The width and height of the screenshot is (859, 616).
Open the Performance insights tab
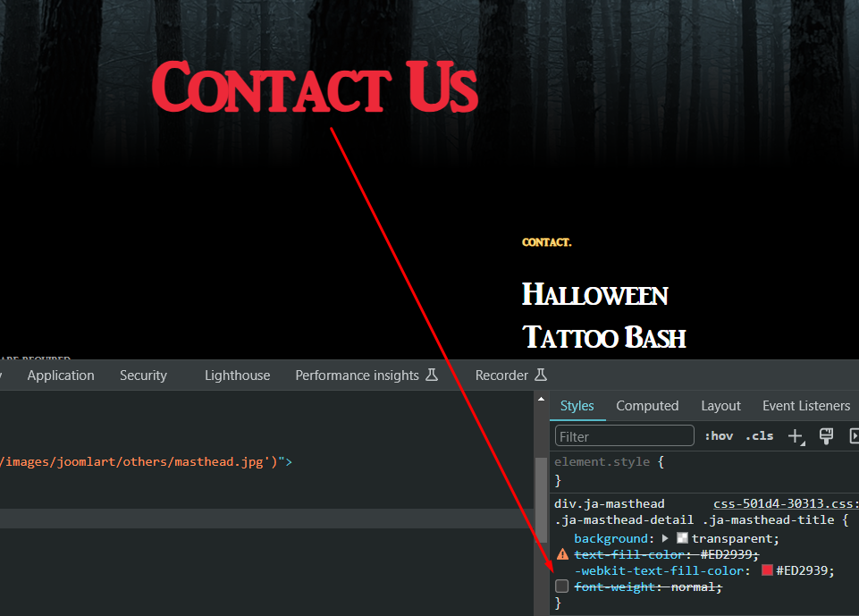coord(358,376)
